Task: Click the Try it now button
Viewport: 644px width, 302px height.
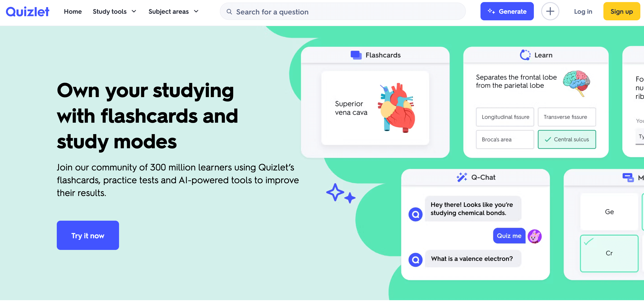Action: tap(88, 235)
